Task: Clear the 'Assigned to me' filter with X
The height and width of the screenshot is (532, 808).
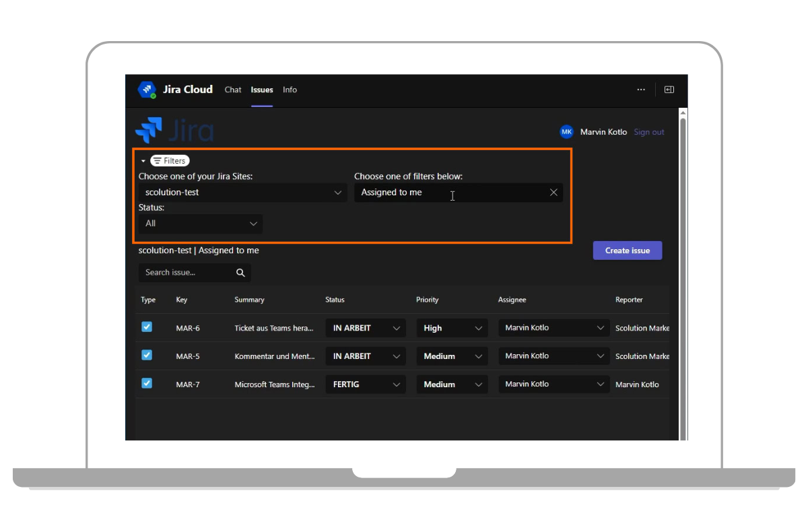Action: tap(553, 193)
